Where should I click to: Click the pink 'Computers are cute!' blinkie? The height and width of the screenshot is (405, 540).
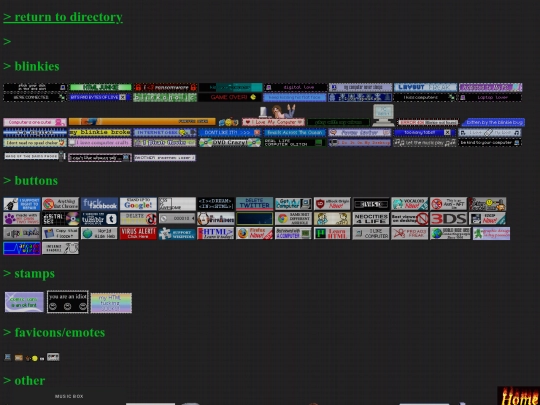35,122
